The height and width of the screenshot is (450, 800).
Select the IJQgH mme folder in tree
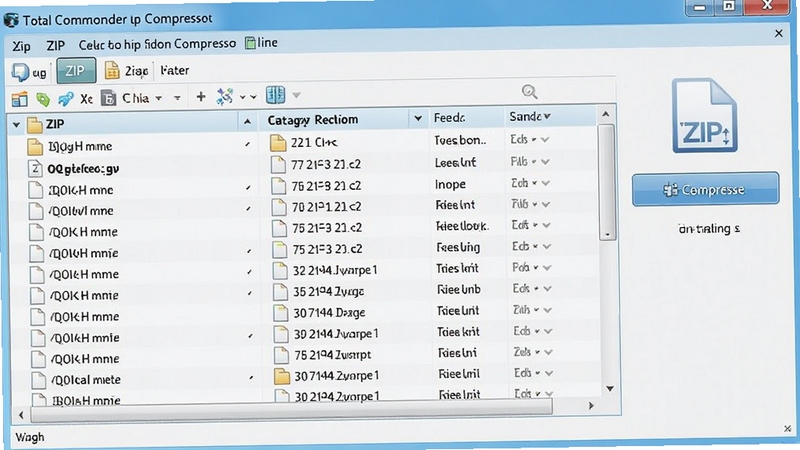click(80, 147)
